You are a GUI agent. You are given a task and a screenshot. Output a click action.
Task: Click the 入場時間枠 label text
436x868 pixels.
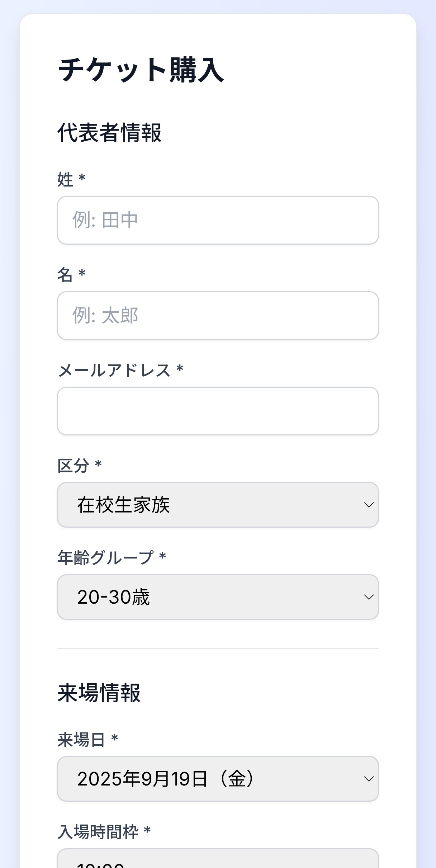click(98, 832)
